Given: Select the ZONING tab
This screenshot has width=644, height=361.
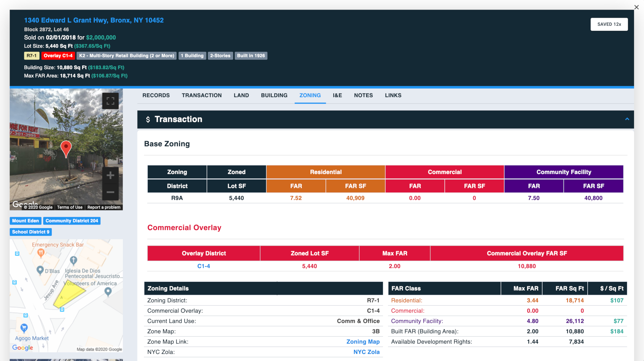Looking at the screenshot, I should (x=310, y=95).
